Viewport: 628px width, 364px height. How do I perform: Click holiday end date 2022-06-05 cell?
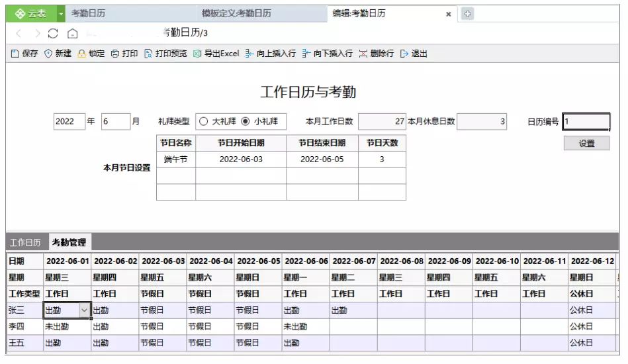click(x=322, y=159)
